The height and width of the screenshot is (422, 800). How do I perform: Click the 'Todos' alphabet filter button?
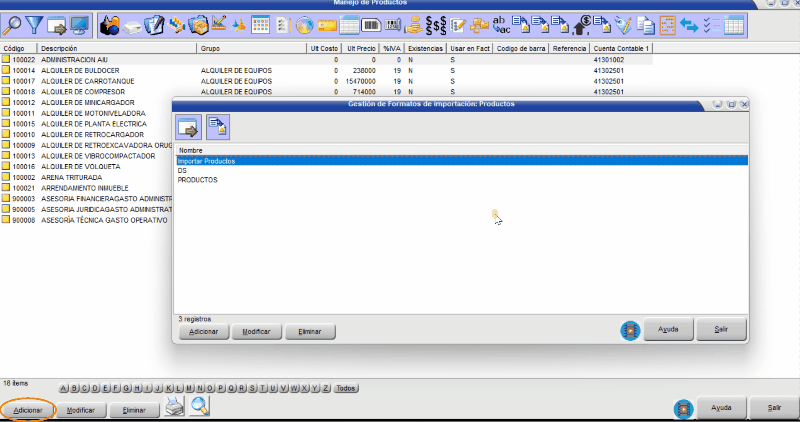346,388
